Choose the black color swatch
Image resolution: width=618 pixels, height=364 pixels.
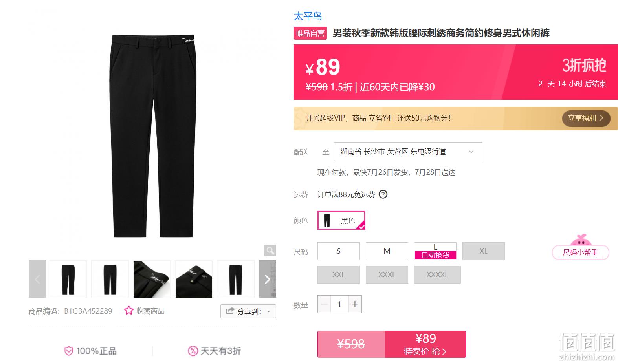341,220
